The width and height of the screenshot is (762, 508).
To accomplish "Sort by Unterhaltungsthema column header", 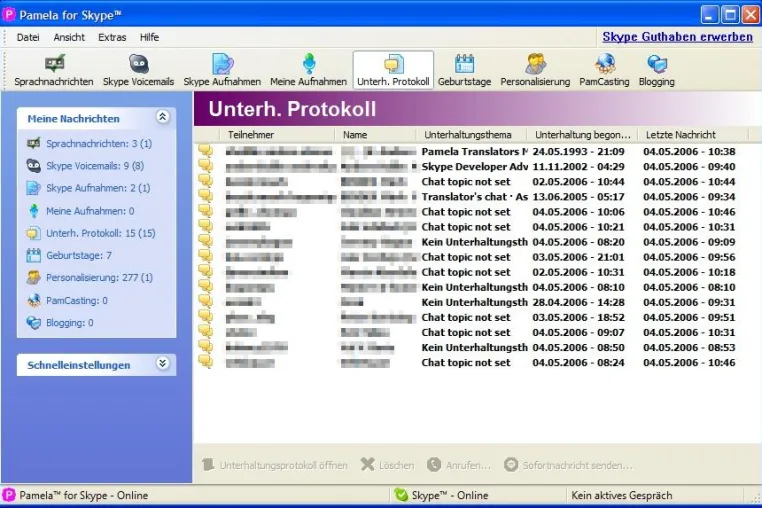I will pyautogui.click(x=471, y=135).
